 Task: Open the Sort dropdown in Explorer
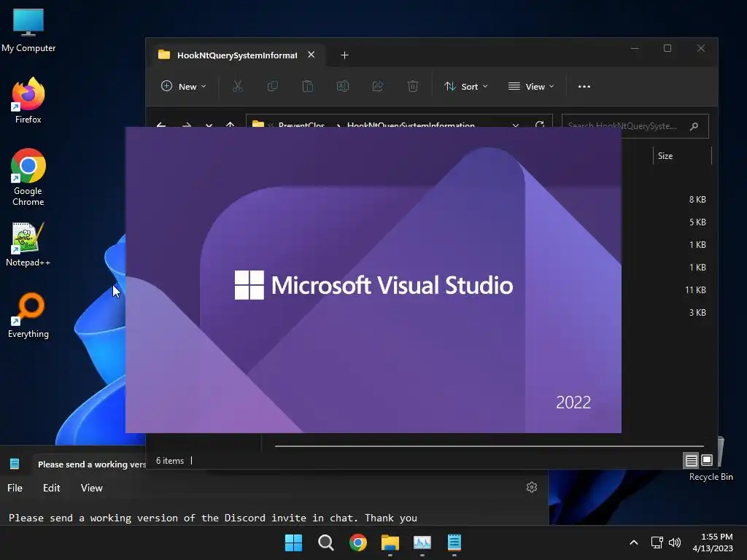[466, 86]
